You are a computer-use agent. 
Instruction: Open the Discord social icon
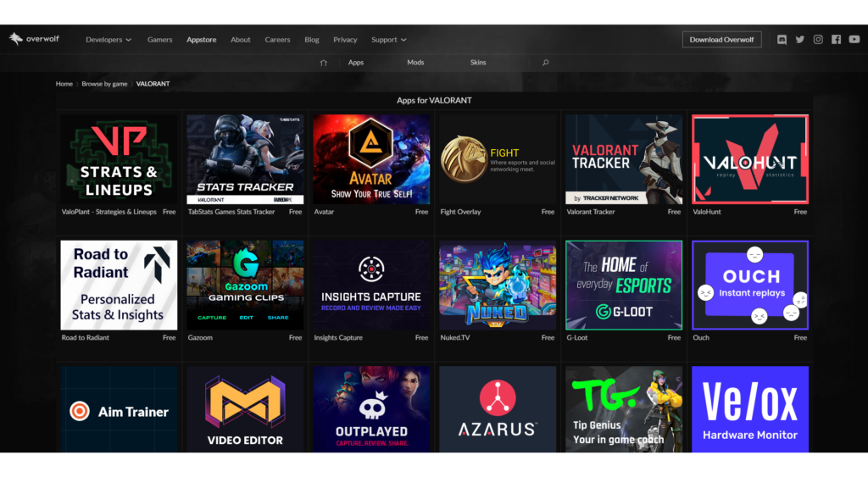[x=782, y=39]
